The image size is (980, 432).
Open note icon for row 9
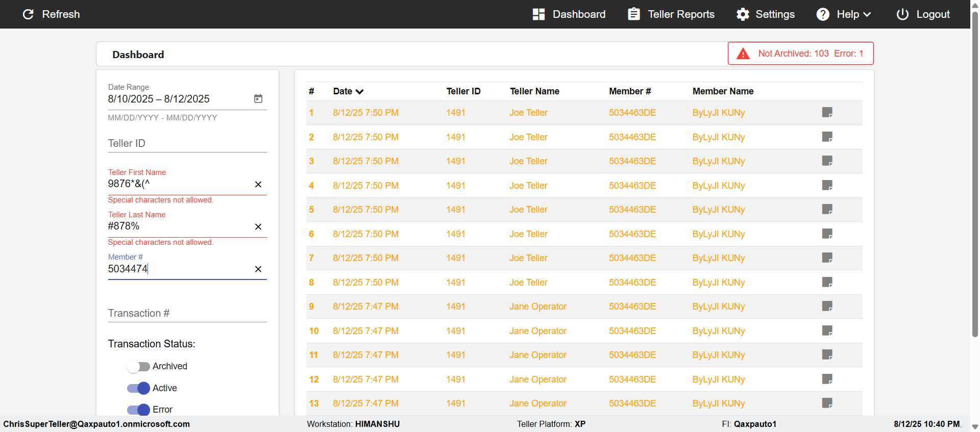827,306
